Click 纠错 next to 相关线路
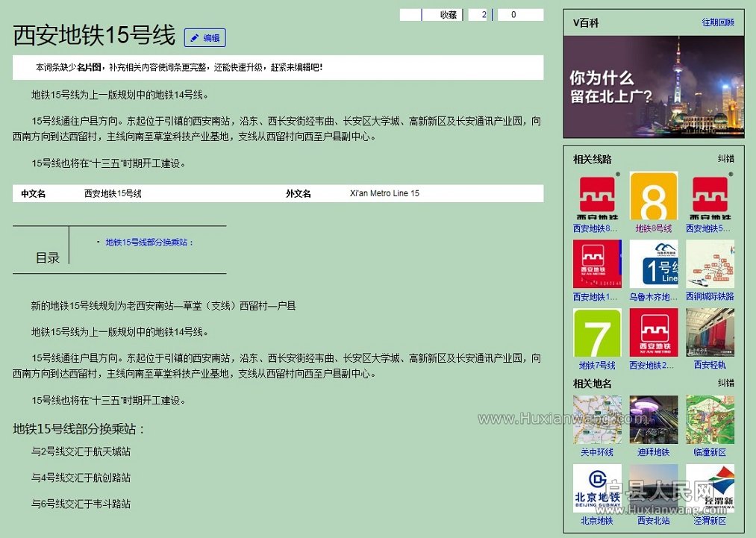Image resolution: width=756 pixels, height=538 pixels. pyautogui.click(x=725, y=159)
